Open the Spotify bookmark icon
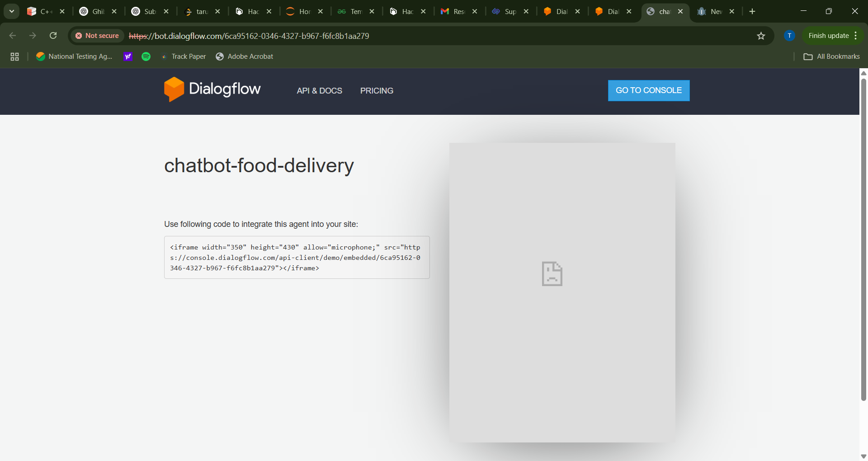Image resolution: width=868 pixels, height=461 pixels. (146, 56)
